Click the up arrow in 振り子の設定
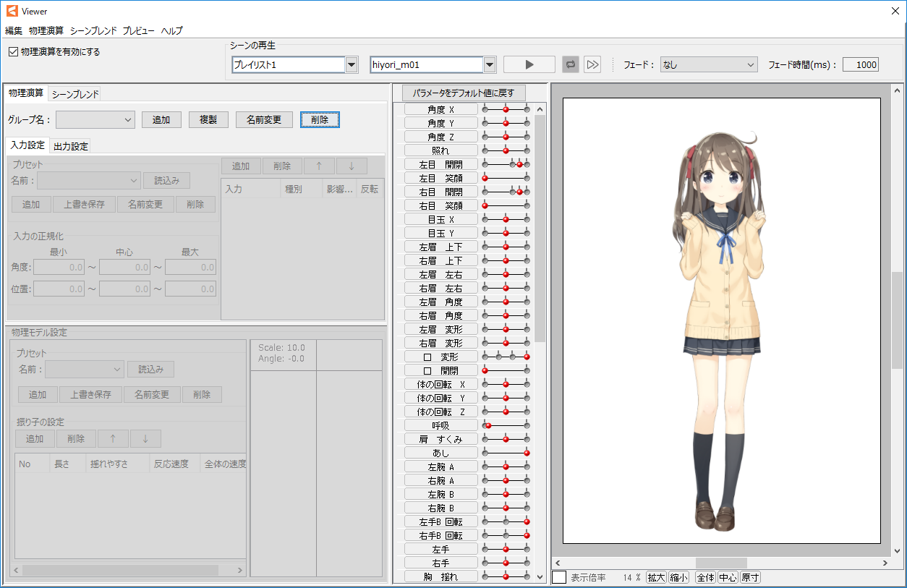The height and width of the screenshot is (588, 907). coord(113,438)
